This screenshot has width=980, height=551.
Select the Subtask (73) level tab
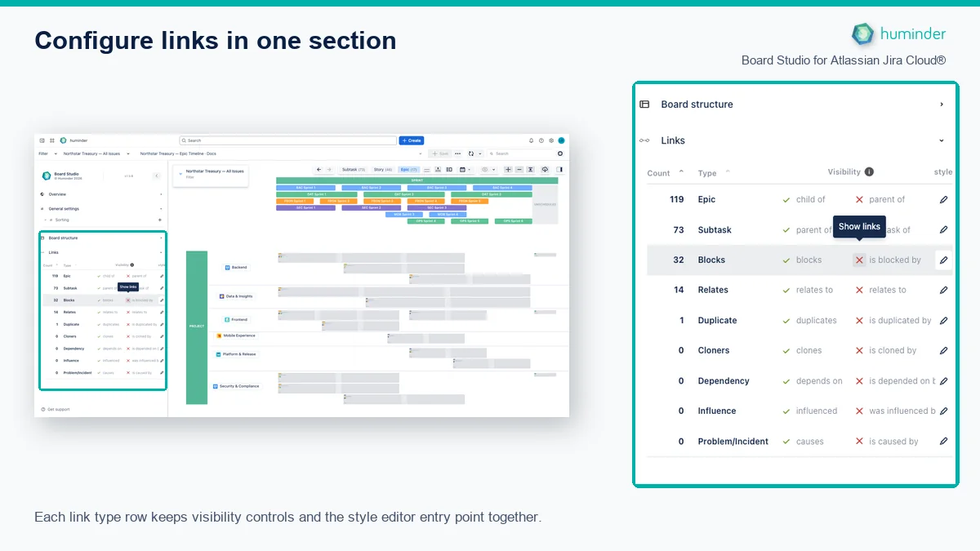tap(354, 170)
